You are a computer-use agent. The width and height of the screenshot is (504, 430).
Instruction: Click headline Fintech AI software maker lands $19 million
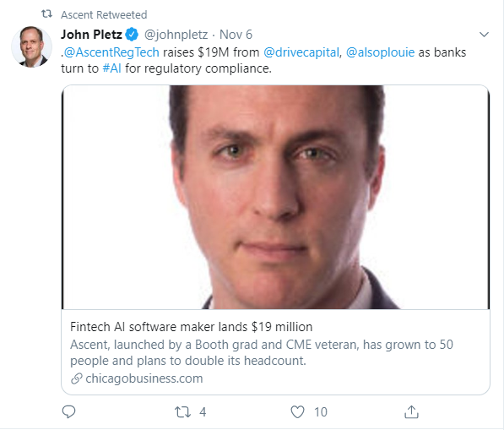tap(192, 327)
